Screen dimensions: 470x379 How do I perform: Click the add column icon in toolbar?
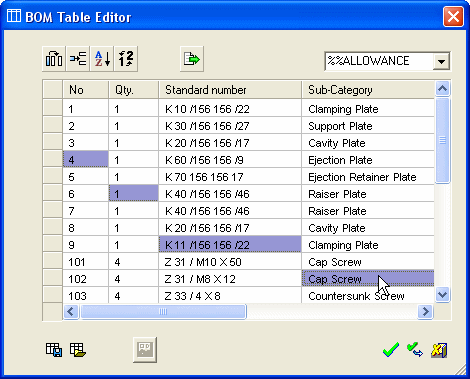(x=54, y=59)
